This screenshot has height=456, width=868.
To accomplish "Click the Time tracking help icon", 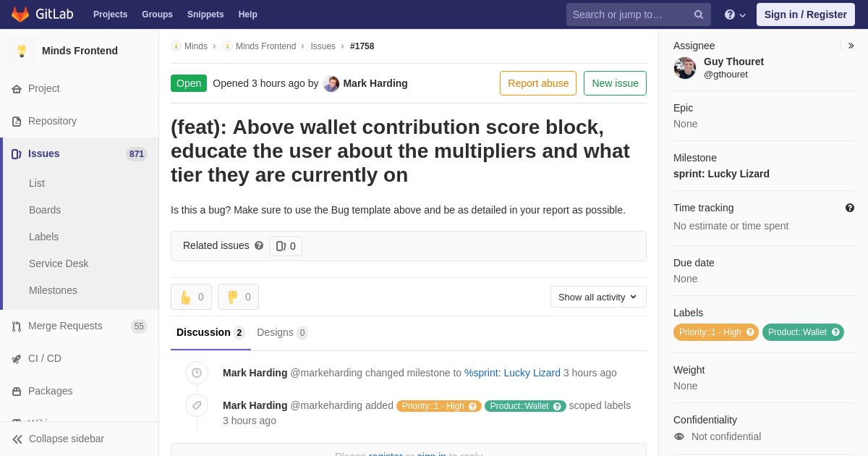I will pos(850,208).
